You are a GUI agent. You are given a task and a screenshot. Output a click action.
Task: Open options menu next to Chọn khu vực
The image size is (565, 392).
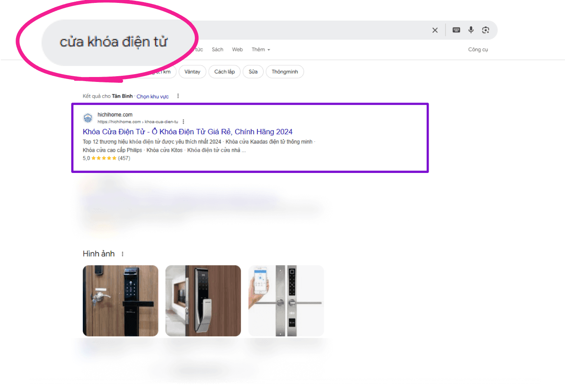pos(178,96)
